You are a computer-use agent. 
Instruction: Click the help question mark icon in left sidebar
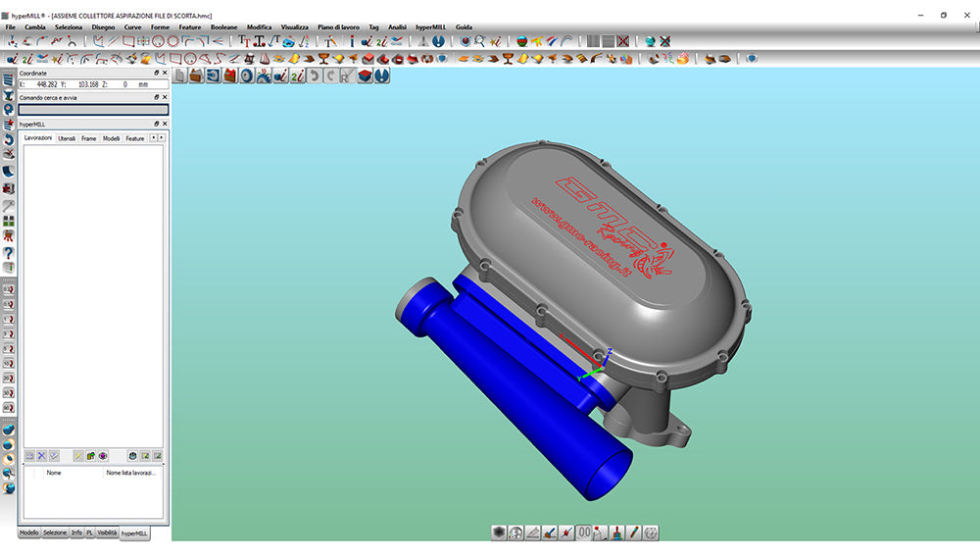coord(9,253)
